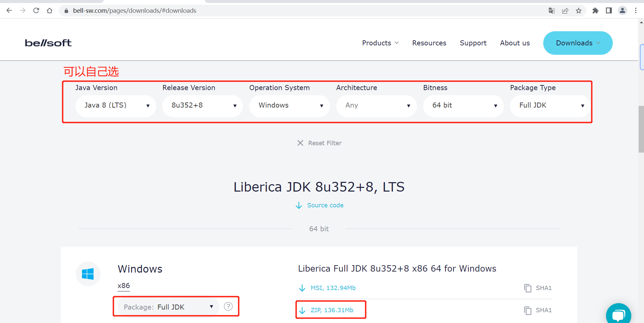Click the package help question mark icon
This screenshot has height=323, width=644.
[228, 306]
